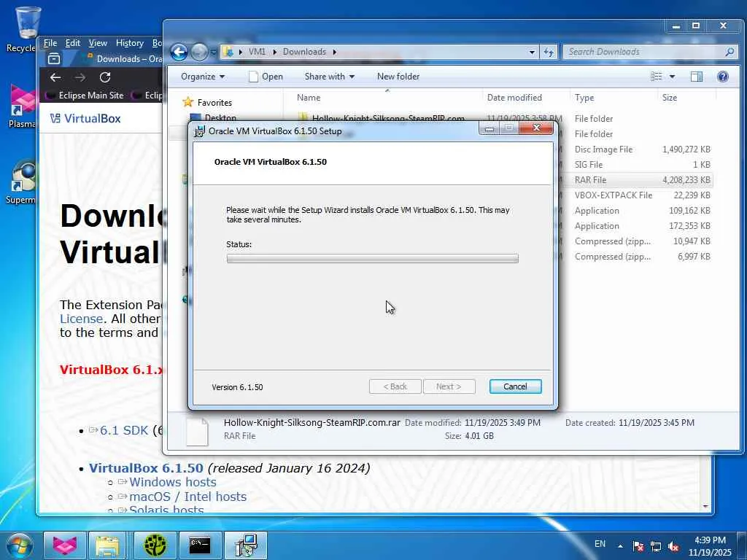
Task: Open Explorer help question mark icon
Action: (723, 76)
